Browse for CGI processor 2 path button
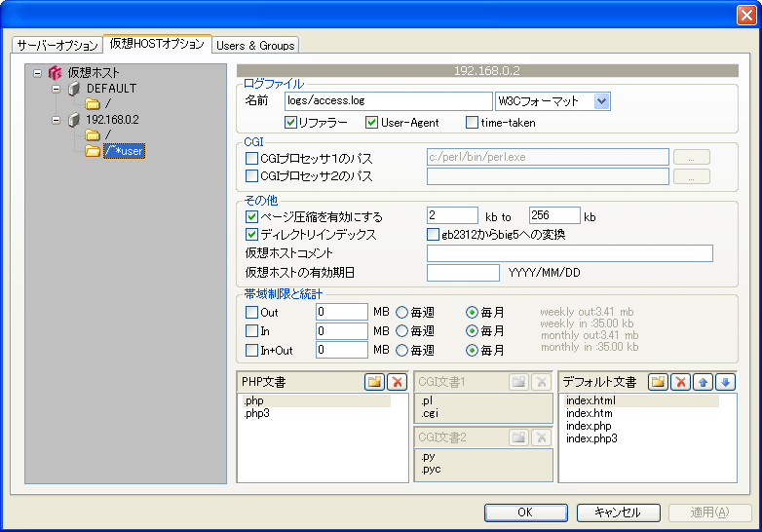This screenshot has width=762, height=532. [692, 176]
